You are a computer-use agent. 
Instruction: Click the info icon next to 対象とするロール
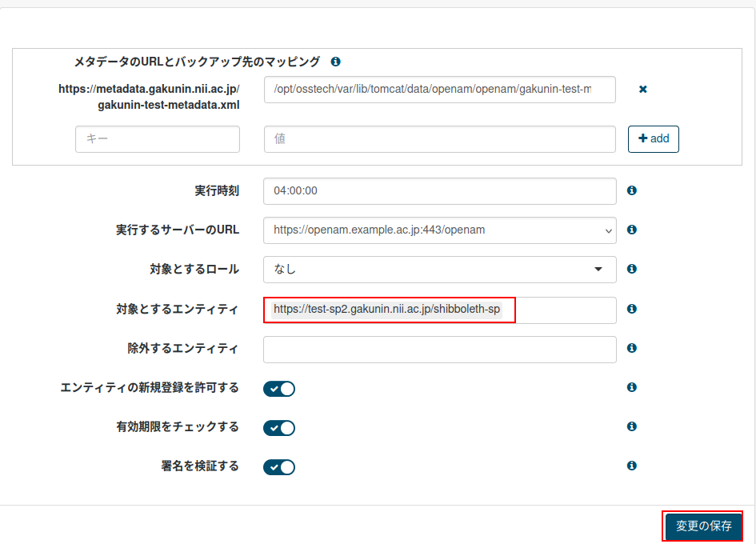pyautogui.click(x=631, y=270)
